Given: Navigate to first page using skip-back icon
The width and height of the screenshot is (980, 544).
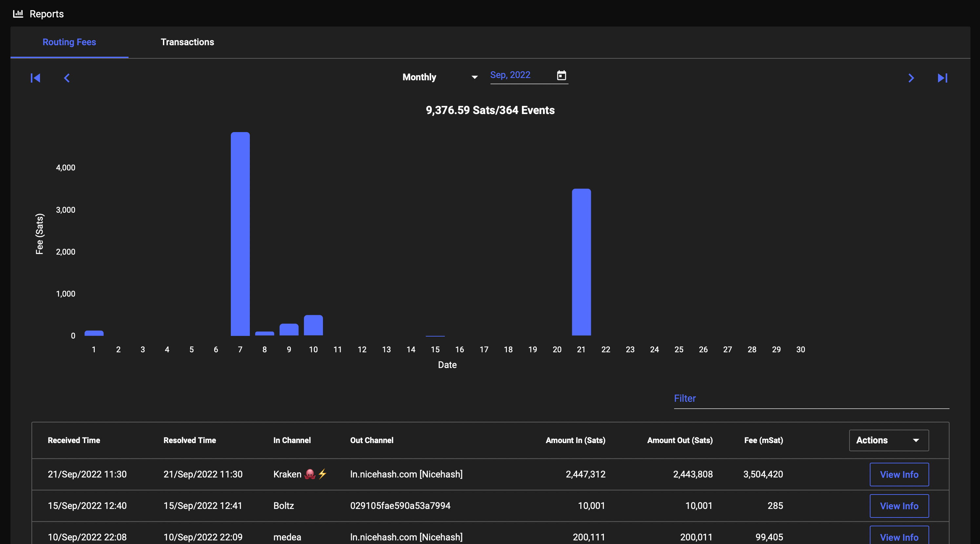Looking at the screenshot, I should point(35,77).
